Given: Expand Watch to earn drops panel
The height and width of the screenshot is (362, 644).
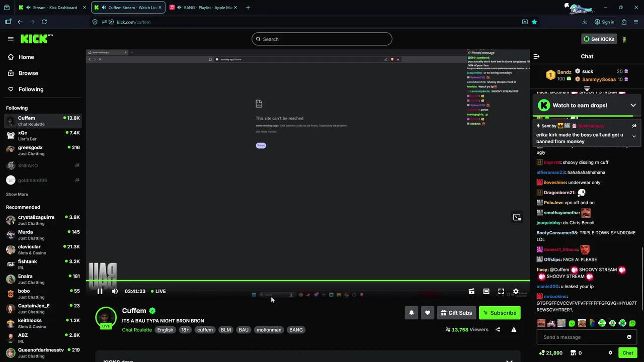Looking at the screenshot, I should (x=633, y=105).
